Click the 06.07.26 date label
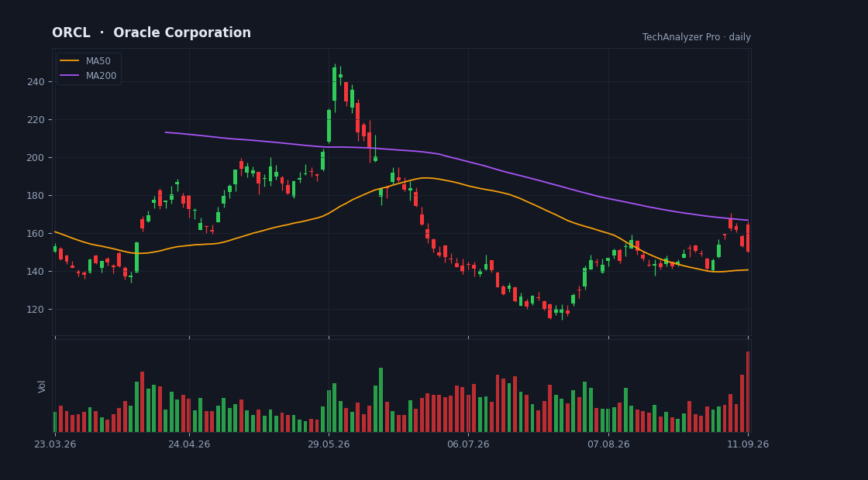868x480 pixels. point(468,444)
